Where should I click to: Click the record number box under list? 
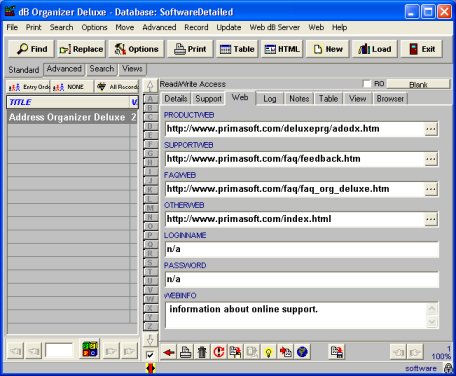(x=59, y=350)
